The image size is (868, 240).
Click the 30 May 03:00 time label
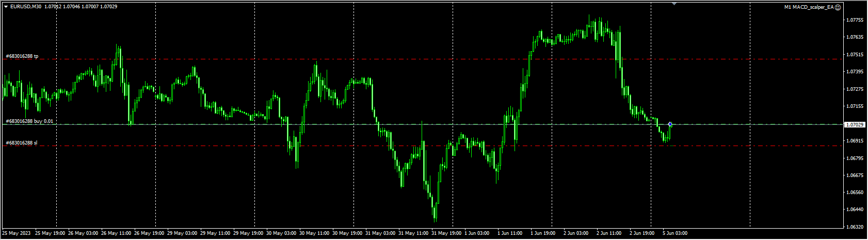click(x=281, y=233)
